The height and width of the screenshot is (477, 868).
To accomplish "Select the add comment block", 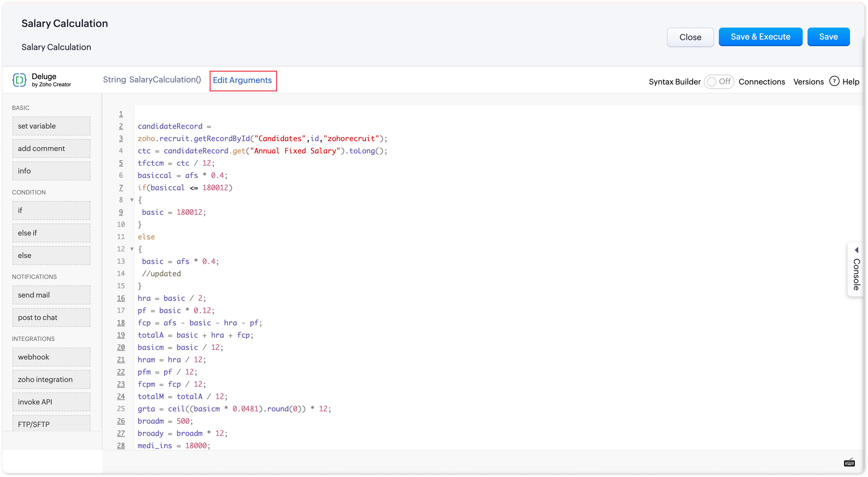I will [51, 149].
